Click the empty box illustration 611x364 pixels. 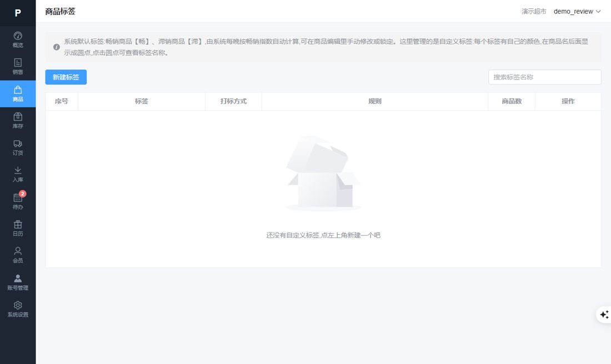coord(323,173)
